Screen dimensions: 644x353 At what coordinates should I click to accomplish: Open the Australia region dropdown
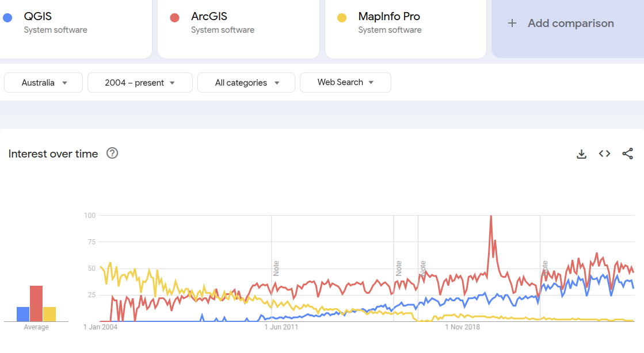coord(43,82)
